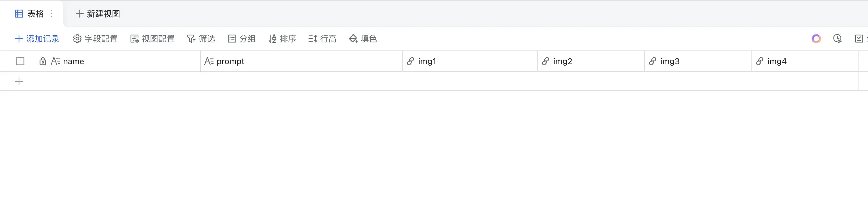Select the img3 column header

[670, 61]
